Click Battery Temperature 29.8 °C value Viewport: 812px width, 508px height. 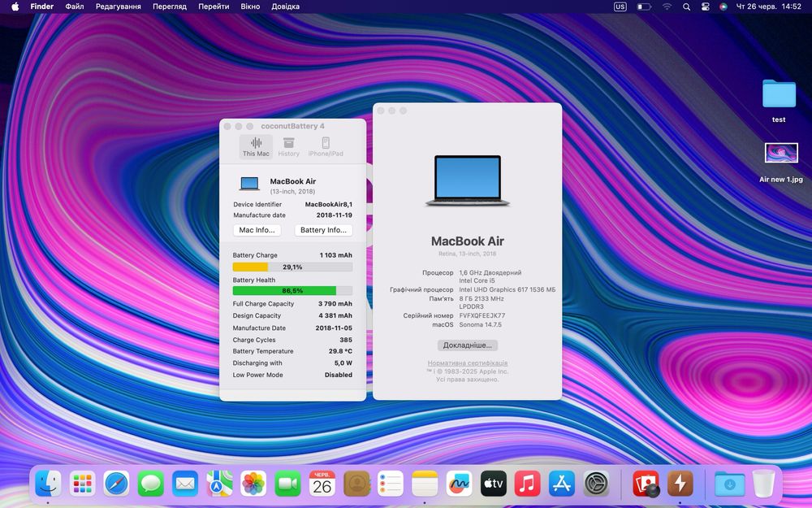(340, 351)
